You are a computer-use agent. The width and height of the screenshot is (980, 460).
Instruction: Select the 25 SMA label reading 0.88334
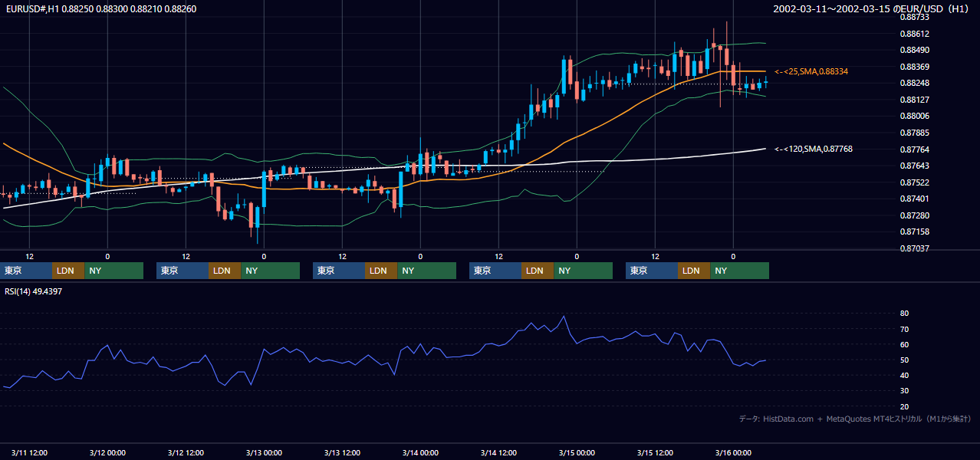tap(811, 71)
